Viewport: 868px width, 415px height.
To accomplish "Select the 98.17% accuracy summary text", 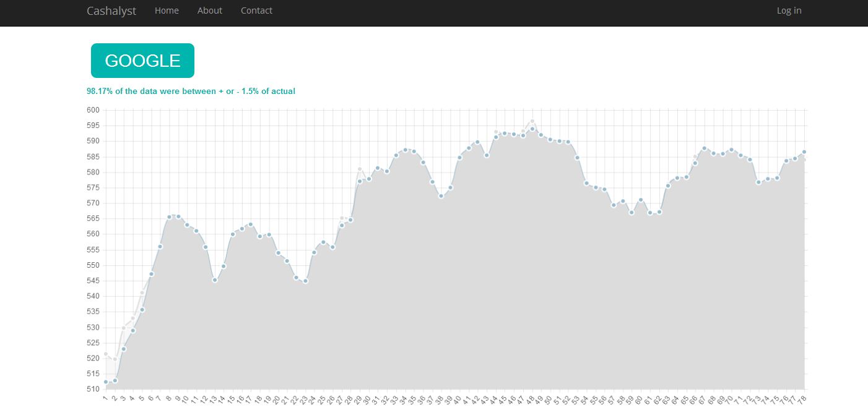I will [191, 91].
